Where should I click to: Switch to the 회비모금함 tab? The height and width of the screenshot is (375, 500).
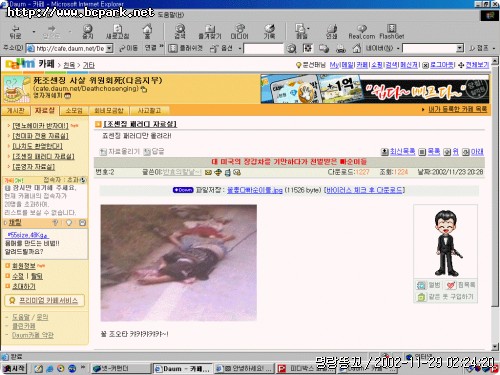pos(109,110)
